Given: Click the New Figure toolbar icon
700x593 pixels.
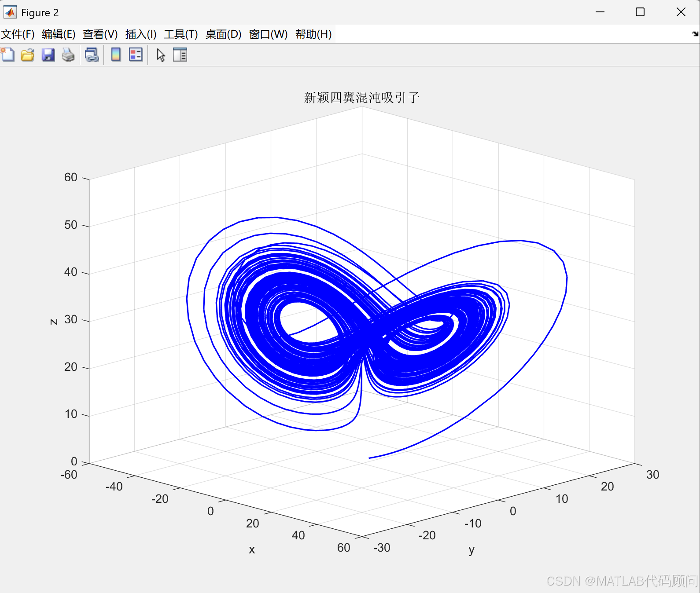Looking at the screenshot, I should tap(7, 55).
